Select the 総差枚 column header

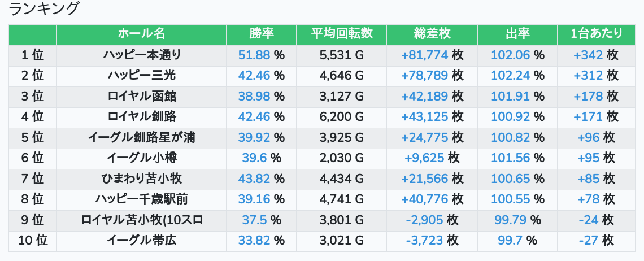pyautogui.click(x=432, y=34)
